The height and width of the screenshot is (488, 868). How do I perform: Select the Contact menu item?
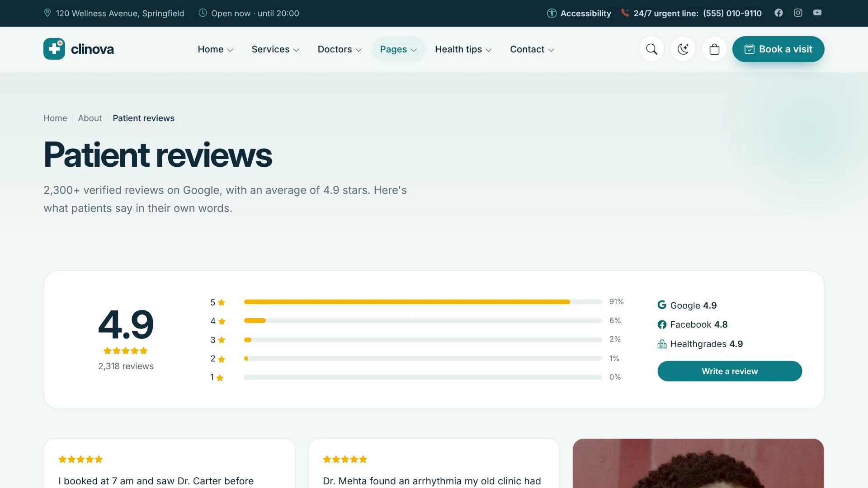[x=532, y=49]
